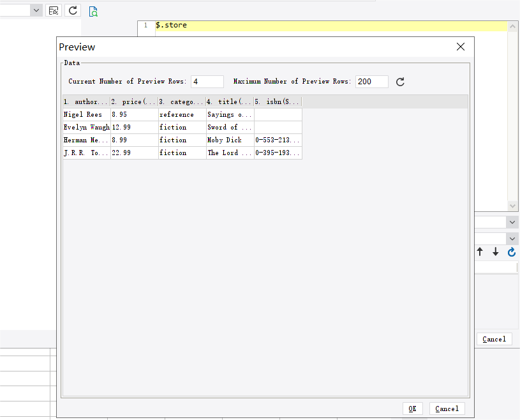Click the blue refresh icon in the right panel
This screenshot has height=420, width=520.
[x=511, y=252]
